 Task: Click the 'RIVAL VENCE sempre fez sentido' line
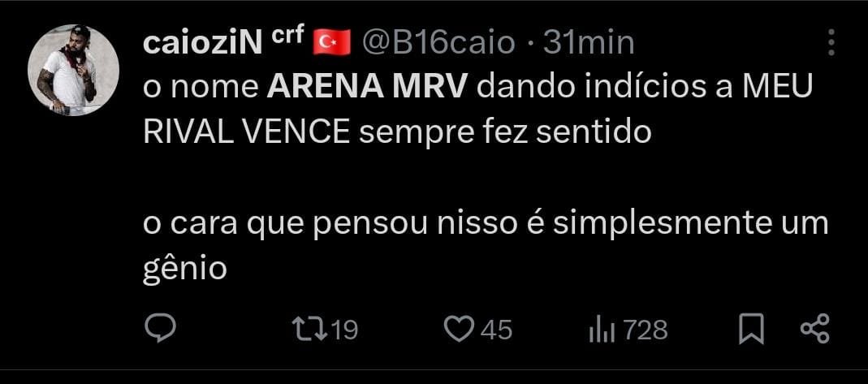tap(397, 132)
